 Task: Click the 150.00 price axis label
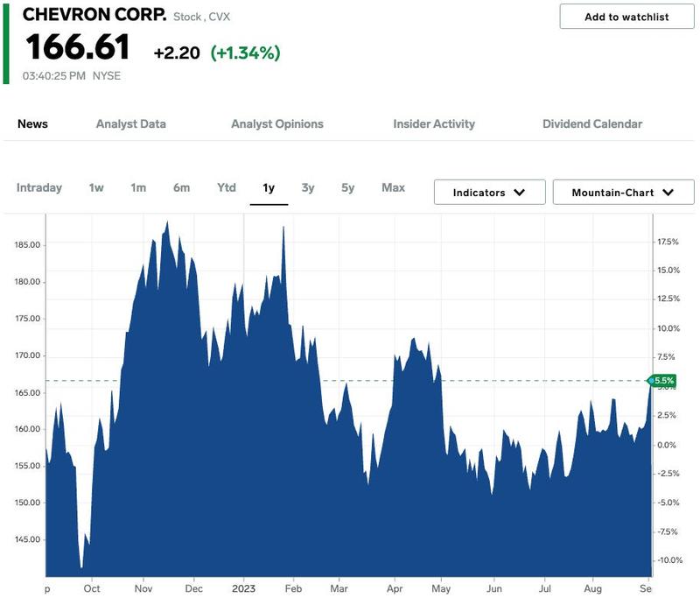[x=27, y=503]
